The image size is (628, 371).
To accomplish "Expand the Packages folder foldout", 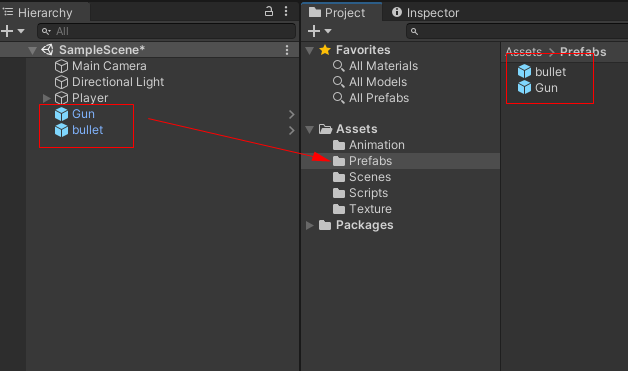I will coord(310,226).
